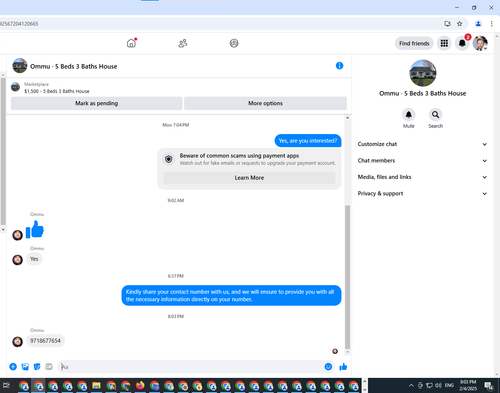Click Ommu's avatar next to 'Yes' message
Image resolution: width=500 pixels, height=393 pixels.
tap(17, 260)
